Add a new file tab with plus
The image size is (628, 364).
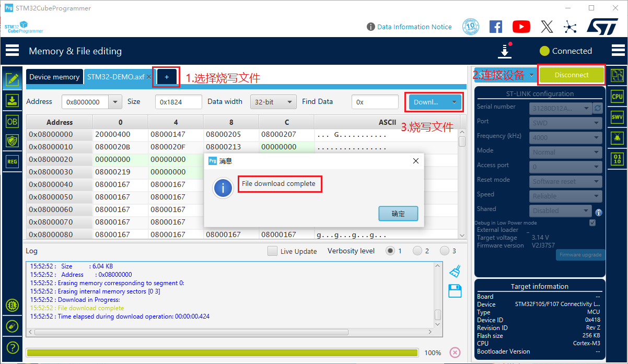pos(167,77)
